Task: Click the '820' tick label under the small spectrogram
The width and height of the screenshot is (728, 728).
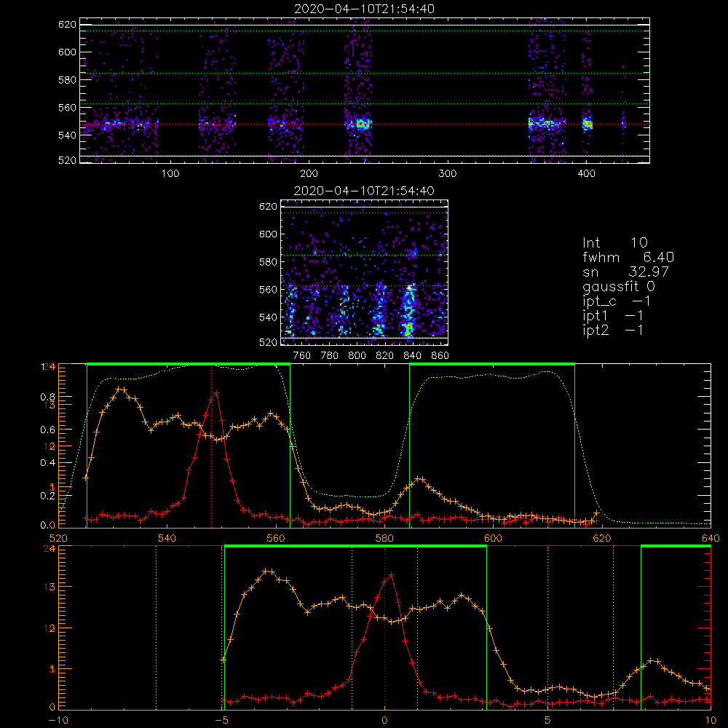Action: pyautogui.click(x=385, y=356)
